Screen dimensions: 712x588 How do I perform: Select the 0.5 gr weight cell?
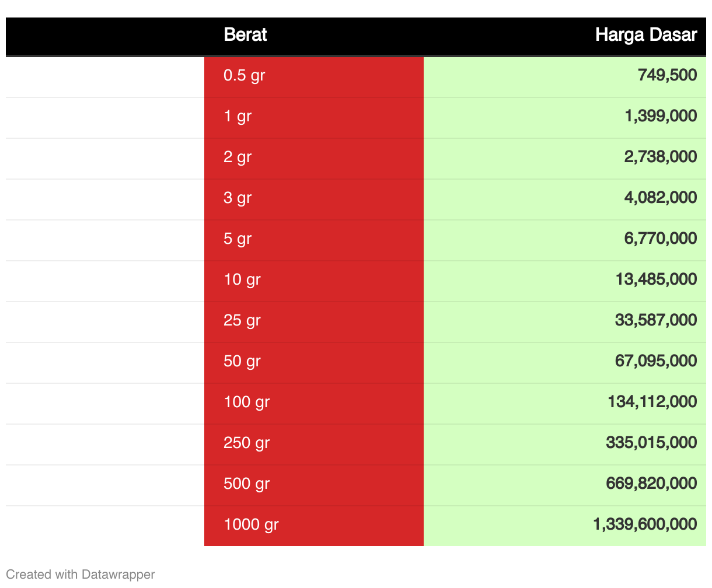[x=314, y=77]
